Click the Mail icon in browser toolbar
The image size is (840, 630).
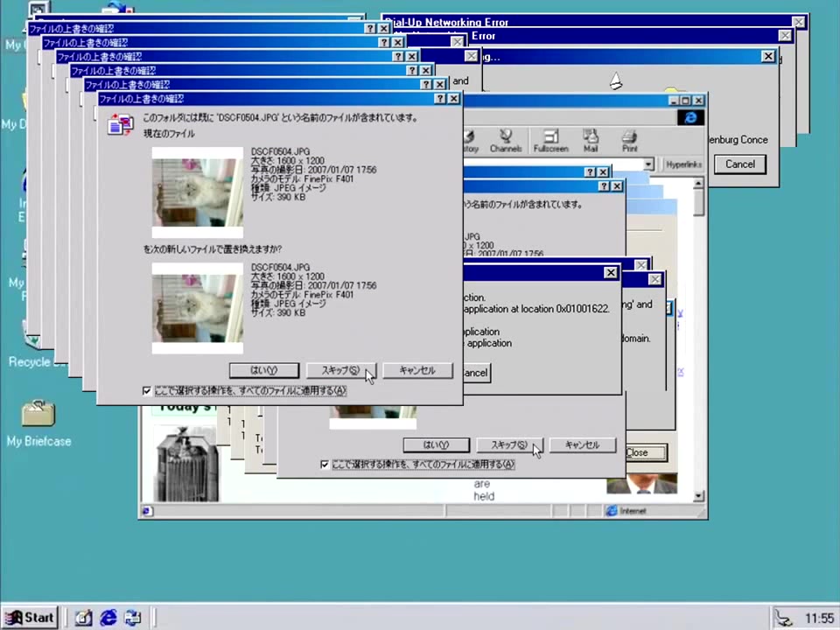591,140
